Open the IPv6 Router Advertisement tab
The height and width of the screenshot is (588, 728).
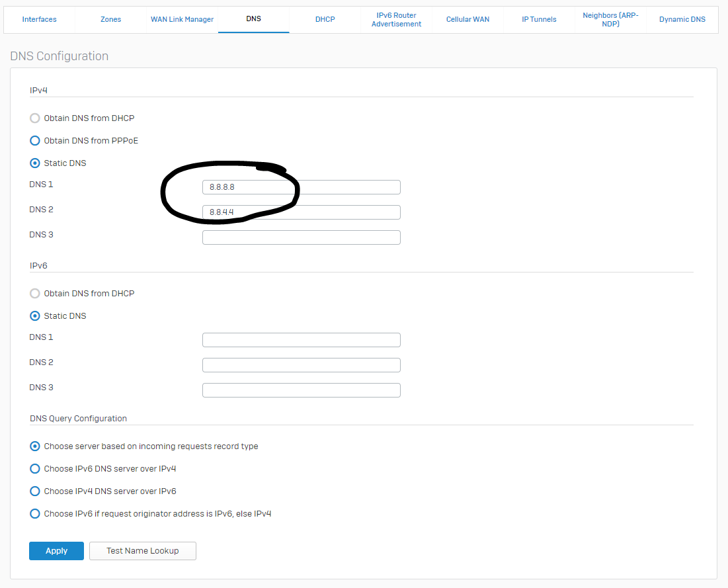(x=396, y=19)
